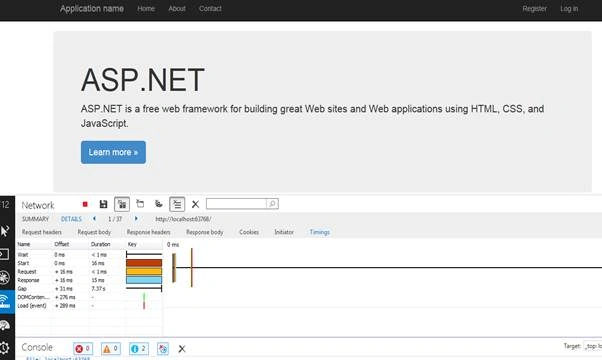
Task: Open Console tool icon in F12 sidebar
Action: (x=4, y=254)
